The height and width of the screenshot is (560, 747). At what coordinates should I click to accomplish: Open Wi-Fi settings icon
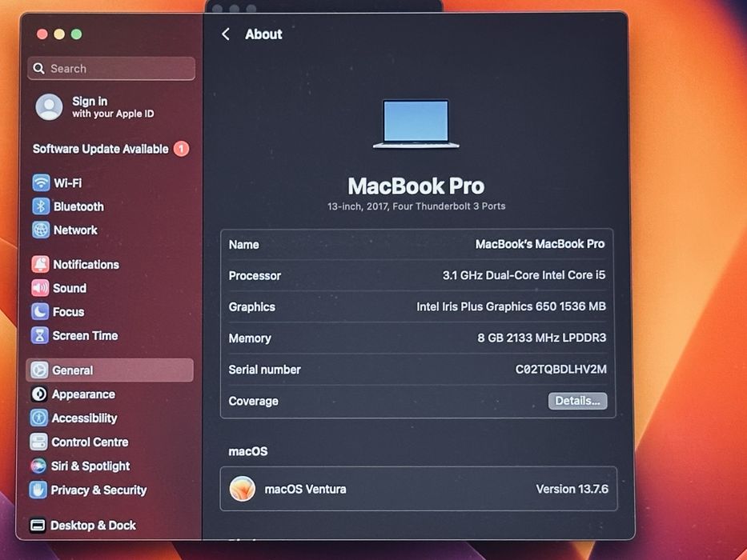[x=41, y=183]
